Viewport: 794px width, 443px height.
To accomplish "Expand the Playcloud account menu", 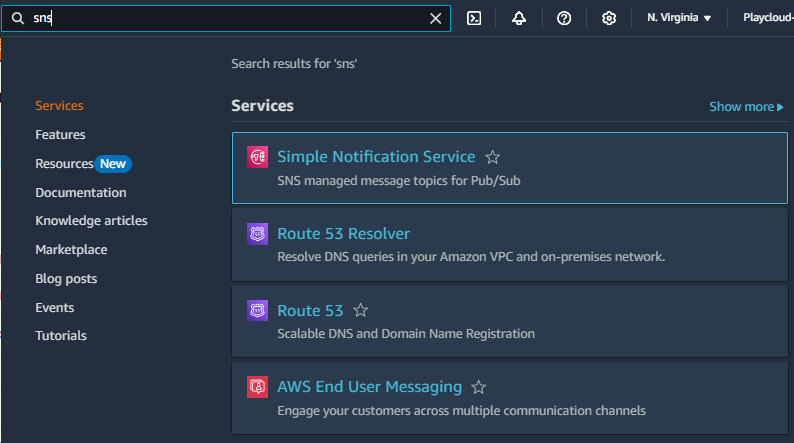I will point(767,18).
